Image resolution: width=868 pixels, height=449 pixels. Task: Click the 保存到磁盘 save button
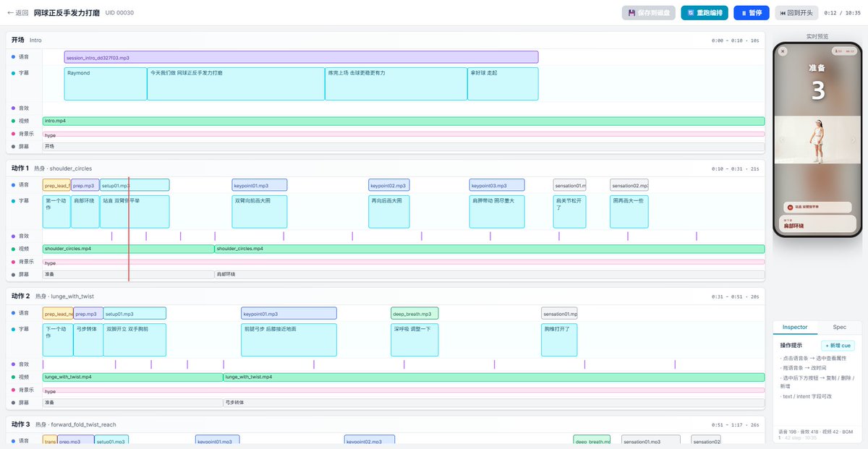pos(649,13)
